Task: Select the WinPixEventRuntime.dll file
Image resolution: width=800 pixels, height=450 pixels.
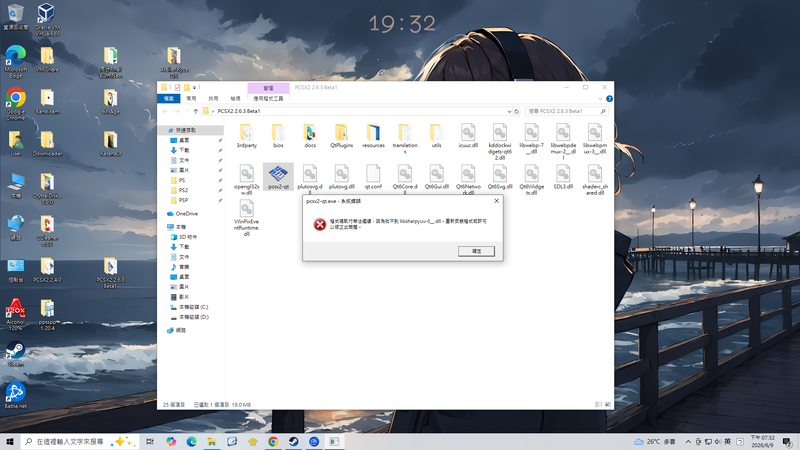Action: [246, 218]
